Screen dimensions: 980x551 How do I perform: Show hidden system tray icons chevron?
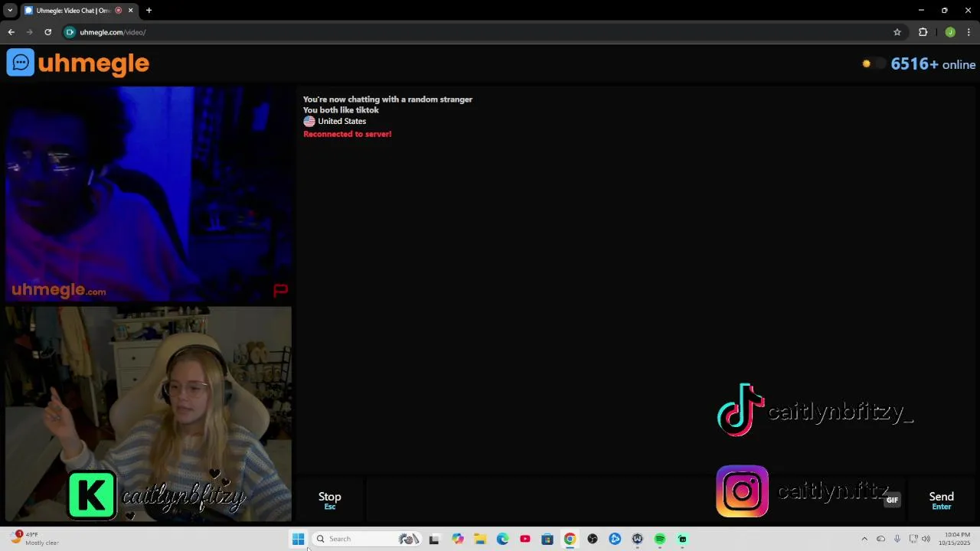(864, 539)
